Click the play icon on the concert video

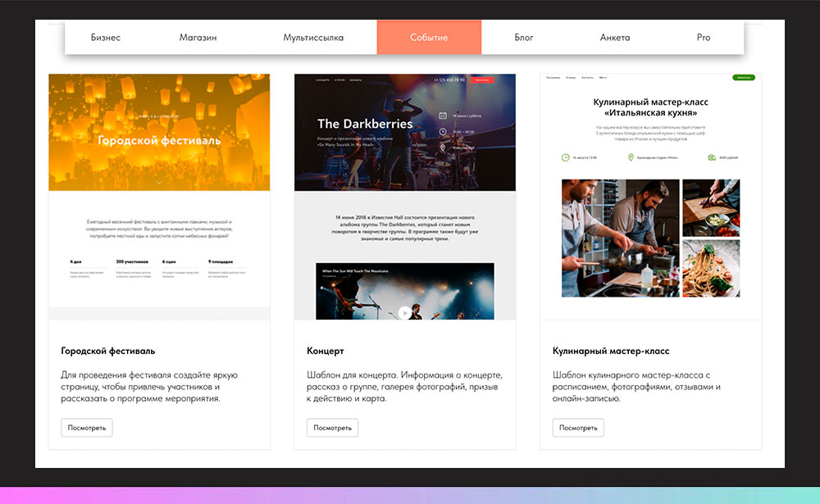click(404, 312)
